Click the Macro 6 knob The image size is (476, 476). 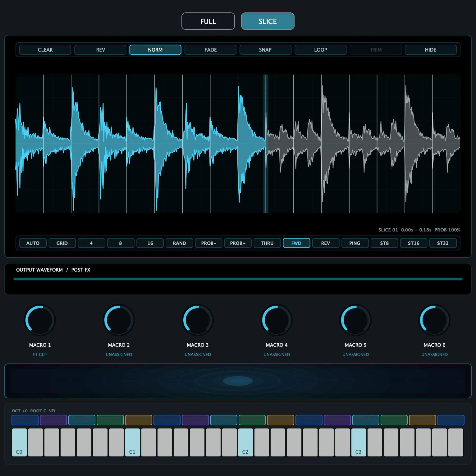point(434,320)
